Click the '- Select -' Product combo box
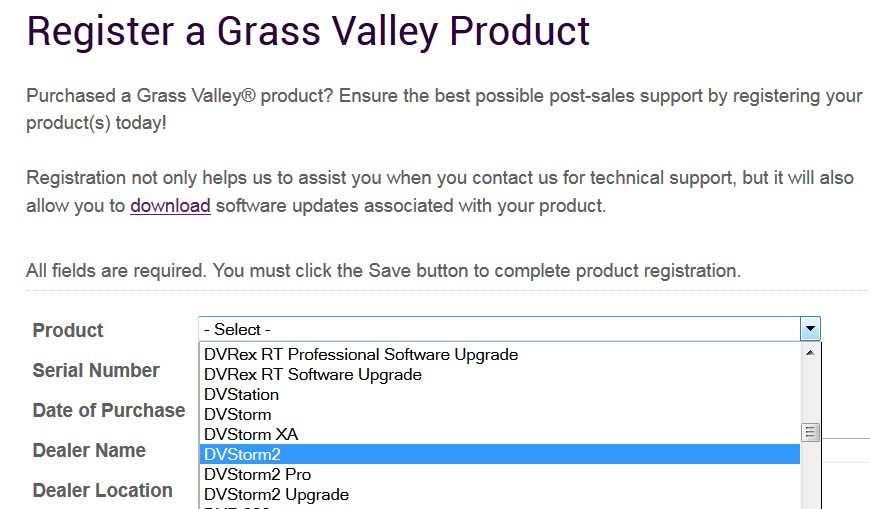The height and width of the screenshot is (509, 870). tap(500, 329)
